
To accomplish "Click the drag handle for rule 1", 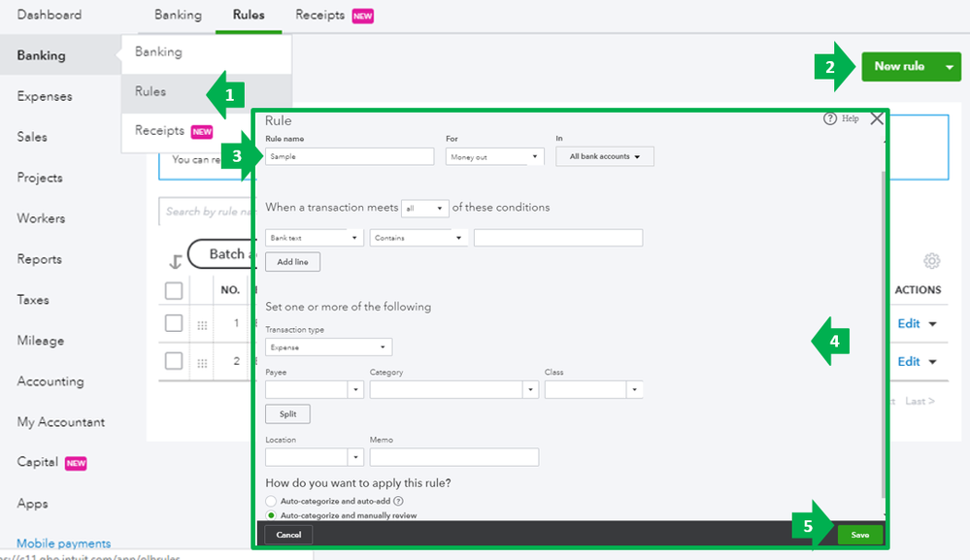I will pyautogui.click(x=202, y=325).
